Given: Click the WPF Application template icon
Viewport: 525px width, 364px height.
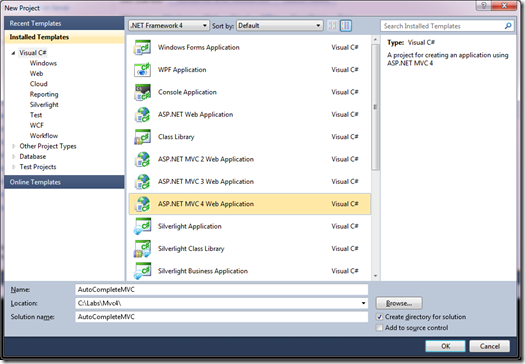Looking at the screenshot, I should coord(142,70).
